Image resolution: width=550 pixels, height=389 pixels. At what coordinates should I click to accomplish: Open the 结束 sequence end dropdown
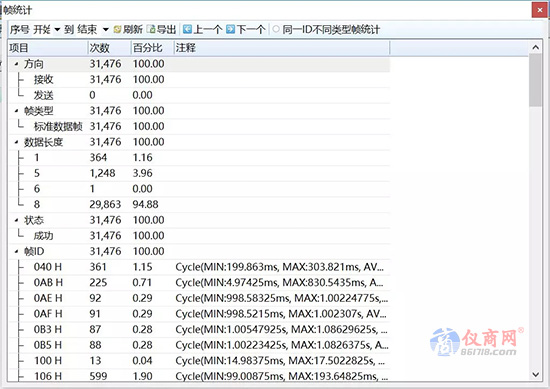pyautogui.click(x=105, y=29)
